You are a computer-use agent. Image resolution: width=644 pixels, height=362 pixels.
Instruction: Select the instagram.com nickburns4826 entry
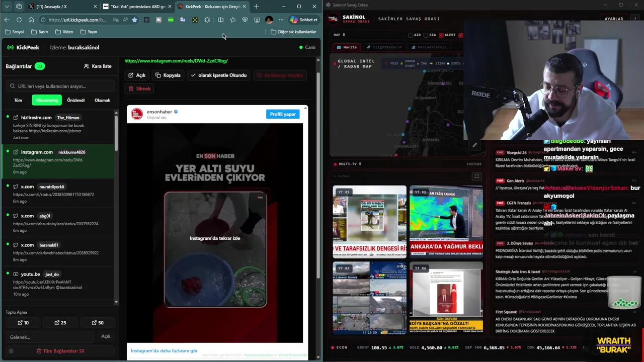pyautogui.click(x=58, y=161)
